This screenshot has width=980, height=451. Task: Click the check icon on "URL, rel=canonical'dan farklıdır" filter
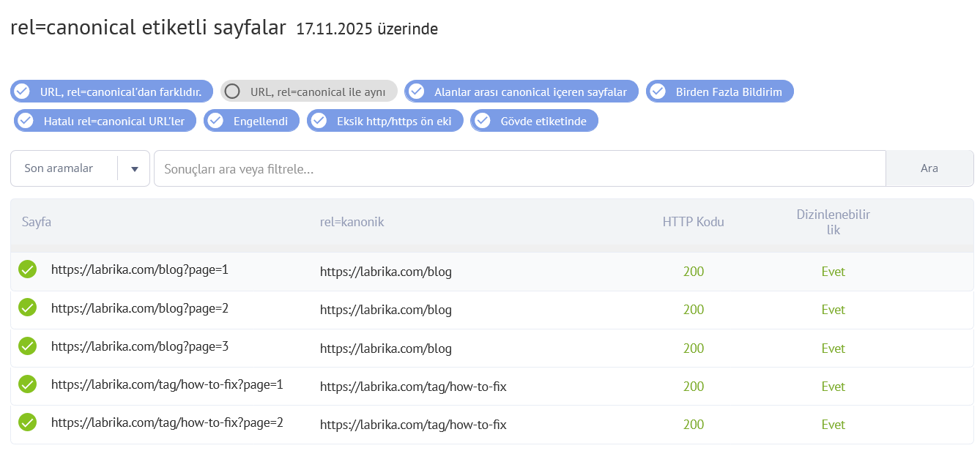pyautogui.click(x=22, y=91)
